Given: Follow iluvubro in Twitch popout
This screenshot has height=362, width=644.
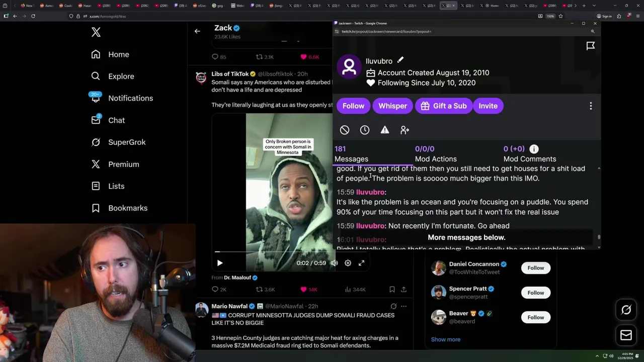Looking at the screenshot, I should point(353,106).
